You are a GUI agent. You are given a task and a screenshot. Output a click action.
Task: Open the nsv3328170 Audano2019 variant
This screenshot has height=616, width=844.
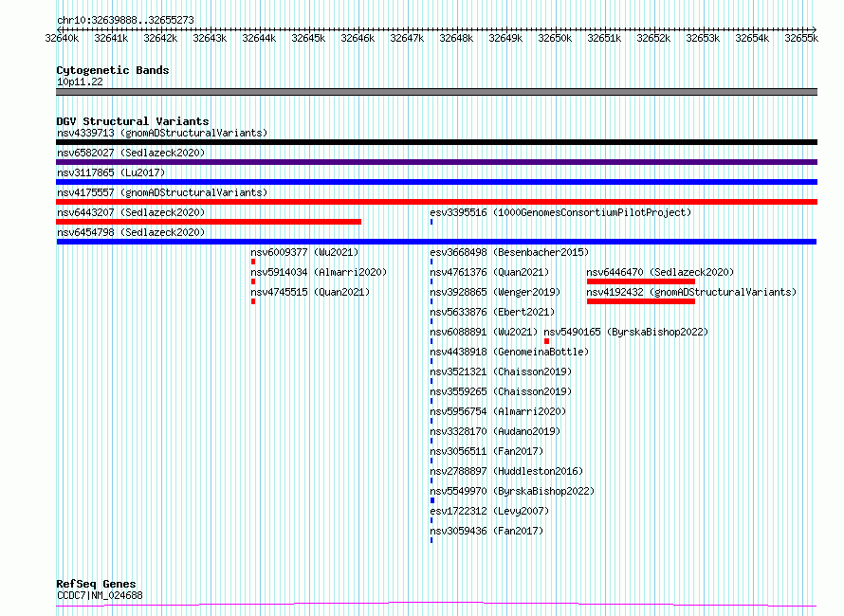(x=495, y=431)
